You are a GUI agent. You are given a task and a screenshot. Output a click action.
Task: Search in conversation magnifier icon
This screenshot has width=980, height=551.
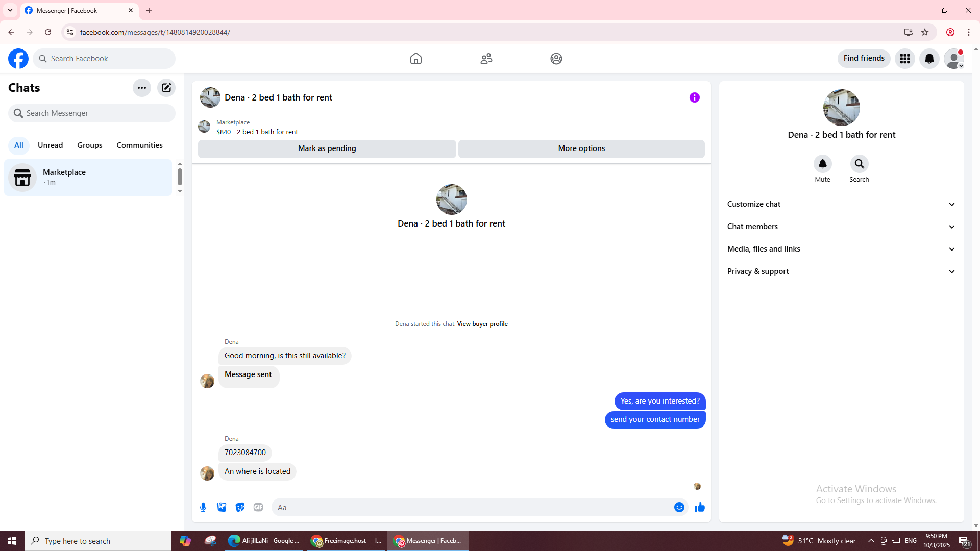click(x=860, y=164)
